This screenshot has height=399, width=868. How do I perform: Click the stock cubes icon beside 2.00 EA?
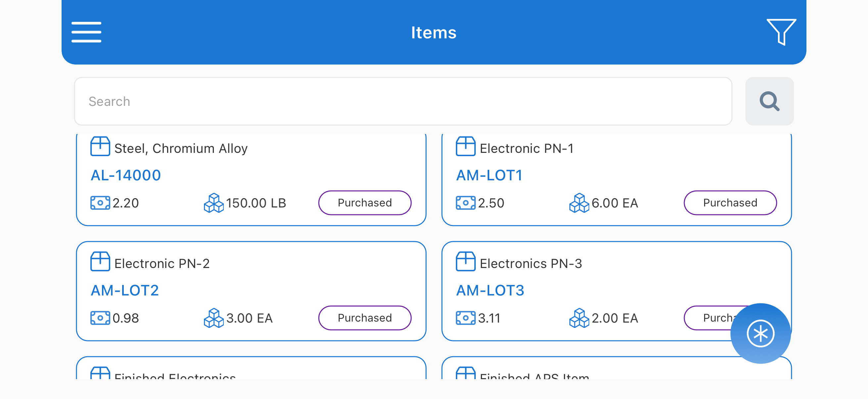point(579,318)
